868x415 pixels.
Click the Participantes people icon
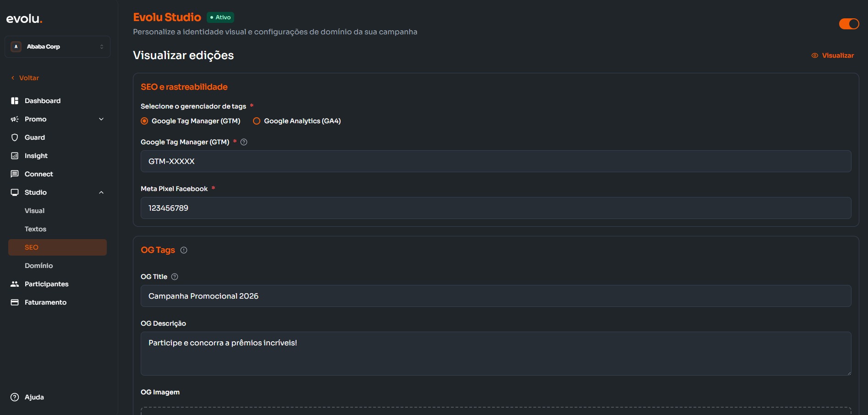[x=15, y=284]
